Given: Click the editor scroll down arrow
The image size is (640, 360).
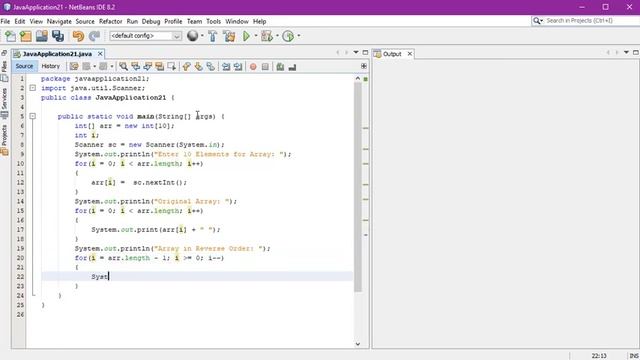Looking at the screenshot, I should point(358,344).
